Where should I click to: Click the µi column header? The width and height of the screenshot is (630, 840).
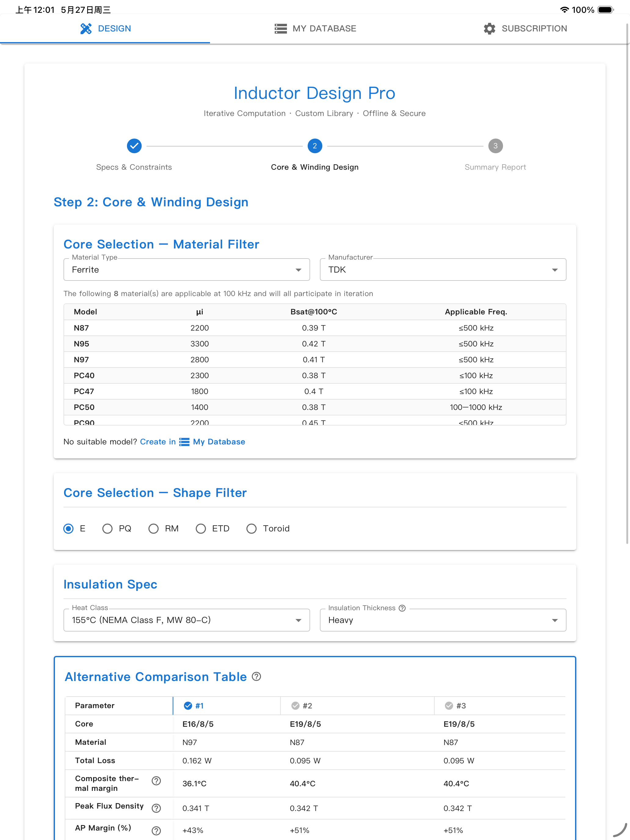pyautogui.click(x=199, y=312)
